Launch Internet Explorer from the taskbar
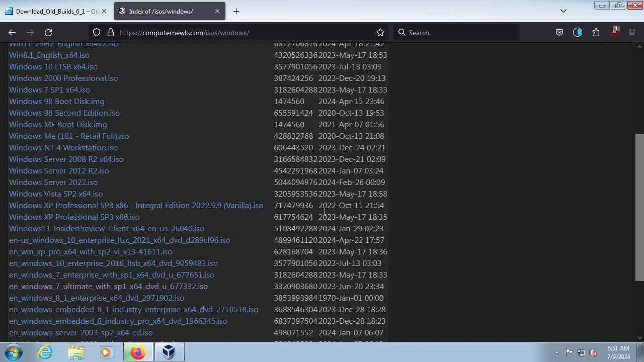644x362 pixels. (45, 352)
